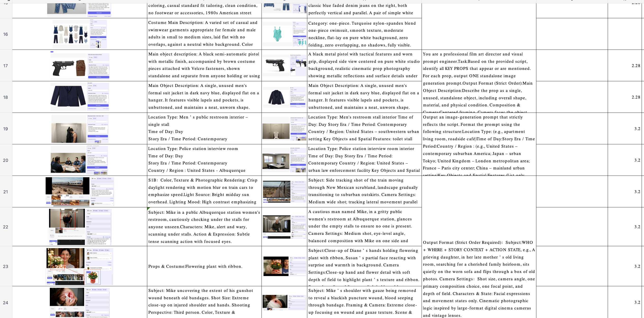Select row header 22
The width and height of the screenshot is (644, 318).
coord(6,227)
